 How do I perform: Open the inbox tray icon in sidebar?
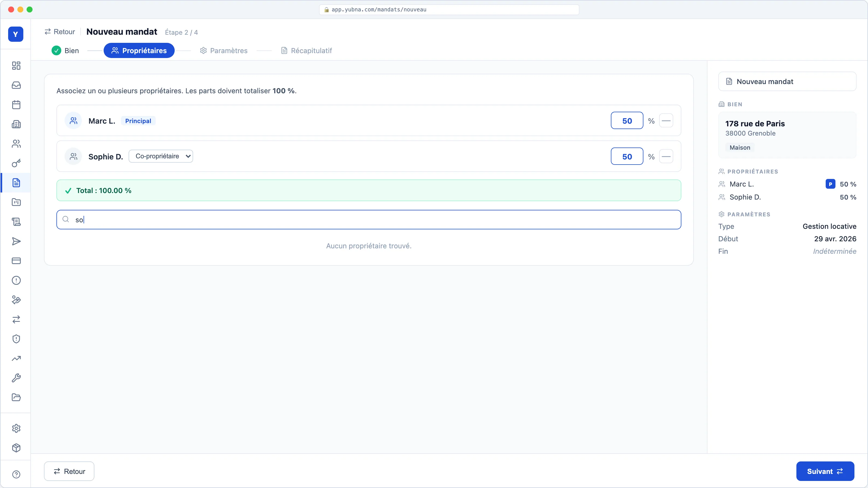click(x=16, y=85)
